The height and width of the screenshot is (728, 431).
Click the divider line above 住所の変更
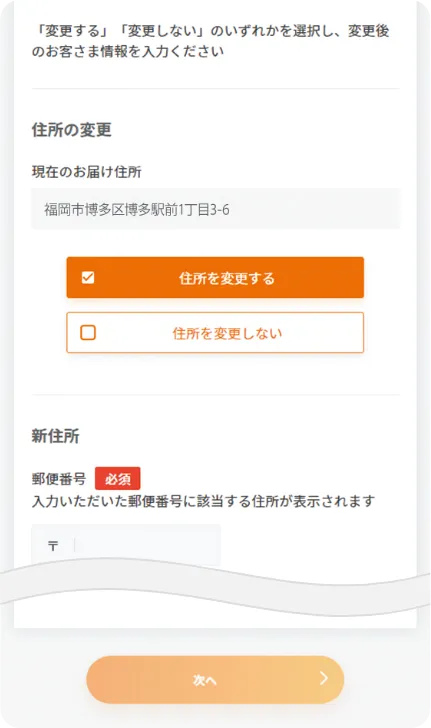point(215,88)
